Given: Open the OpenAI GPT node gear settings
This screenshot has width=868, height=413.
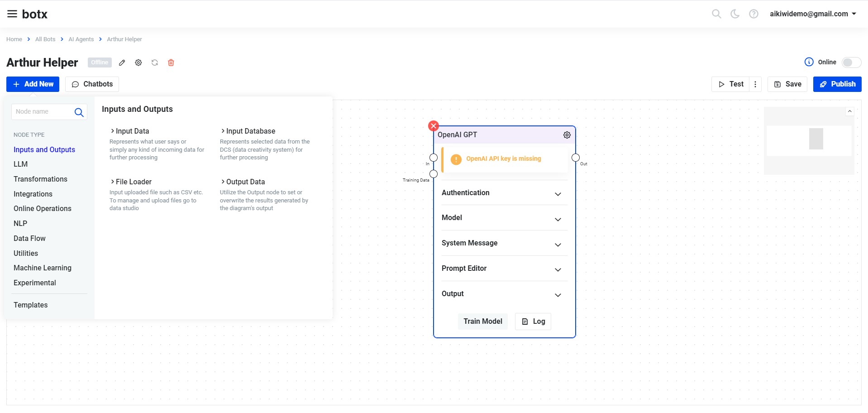Looking at the screenshot, I should coord(567,135).
